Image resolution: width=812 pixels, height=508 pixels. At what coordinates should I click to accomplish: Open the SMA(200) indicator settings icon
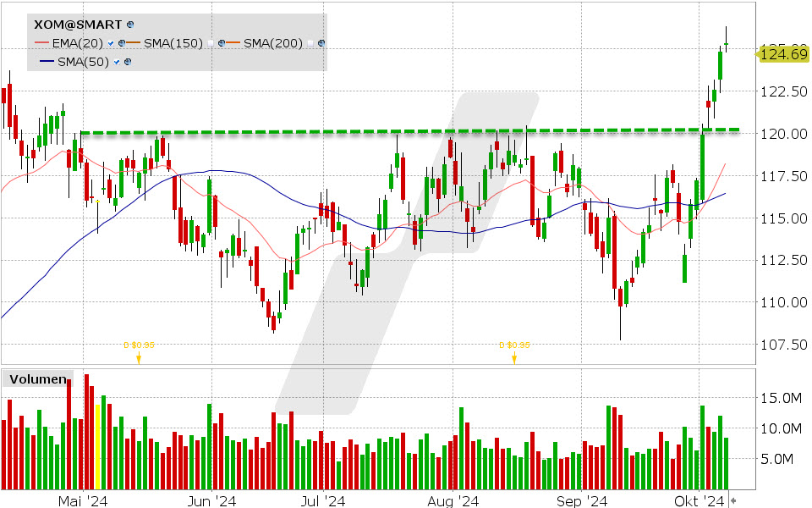coord(321,43)
